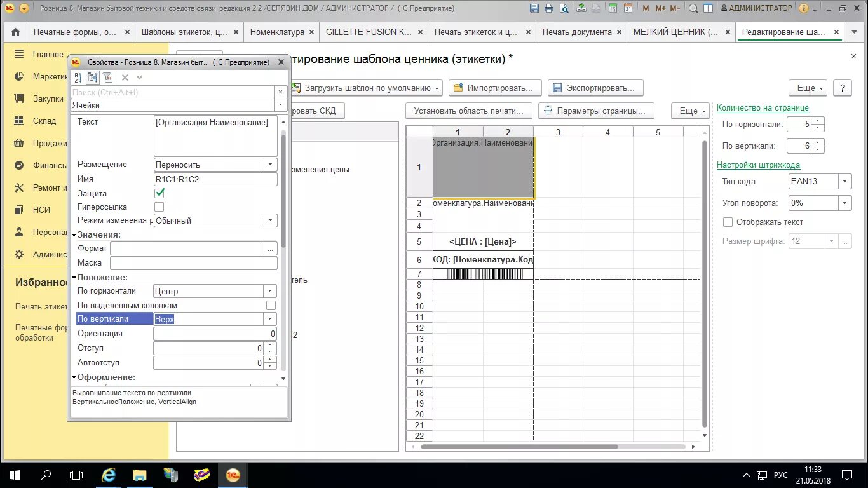This screenshot has width=868, height=488.
Task: Click the Save (floppy disk) icon in title bar
Action: point(534,9)
